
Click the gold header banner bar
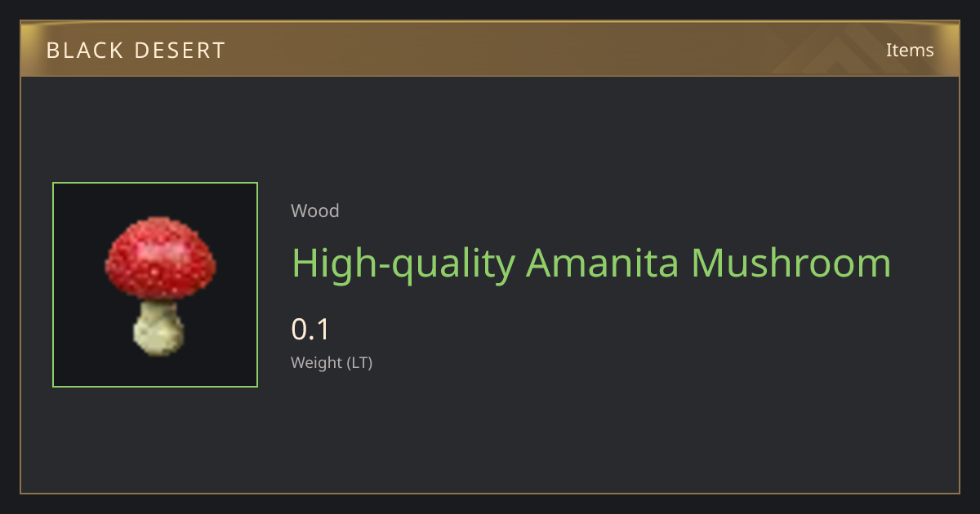(490, 49)
